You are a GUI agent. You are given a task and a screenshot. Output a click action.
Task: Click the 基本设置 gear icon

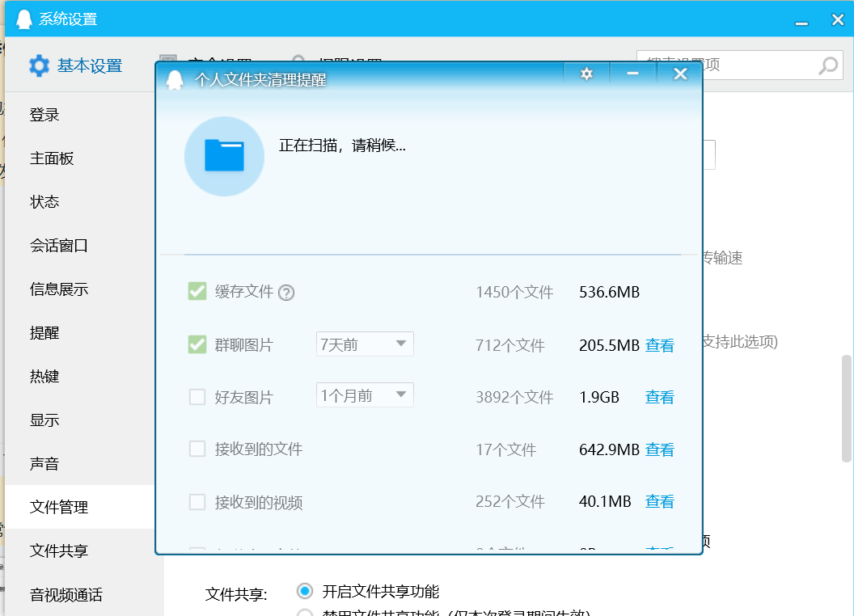point(39,66)
